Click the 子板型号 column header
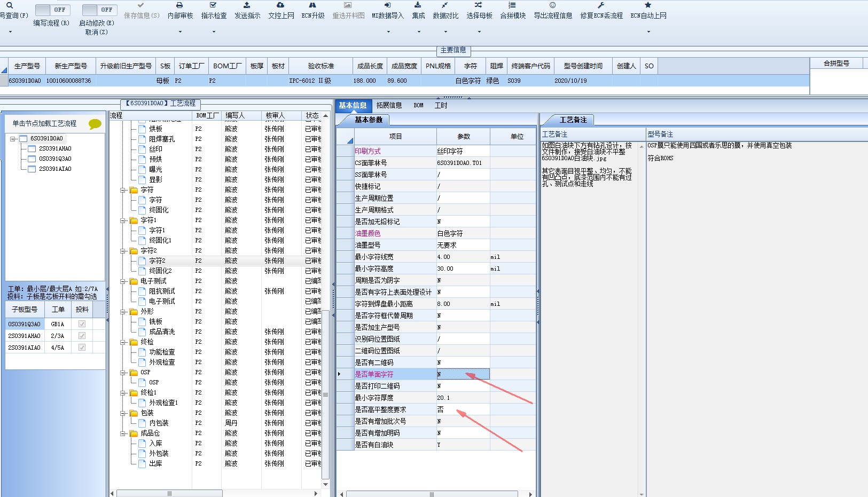 pos(25,309)
